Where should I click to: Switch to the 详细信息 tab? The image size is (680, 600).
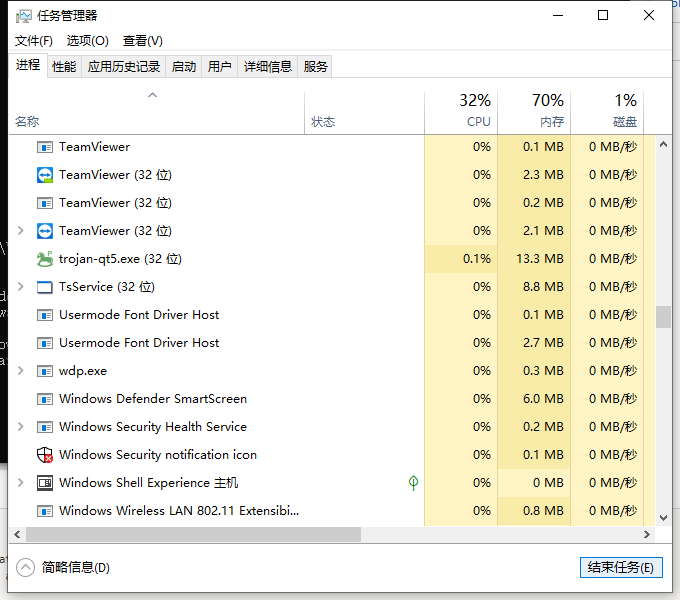pos(268,67)
